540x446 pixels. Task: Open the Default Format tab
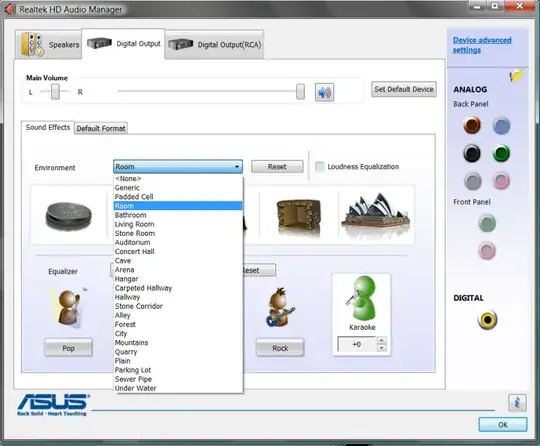[101, 128]
